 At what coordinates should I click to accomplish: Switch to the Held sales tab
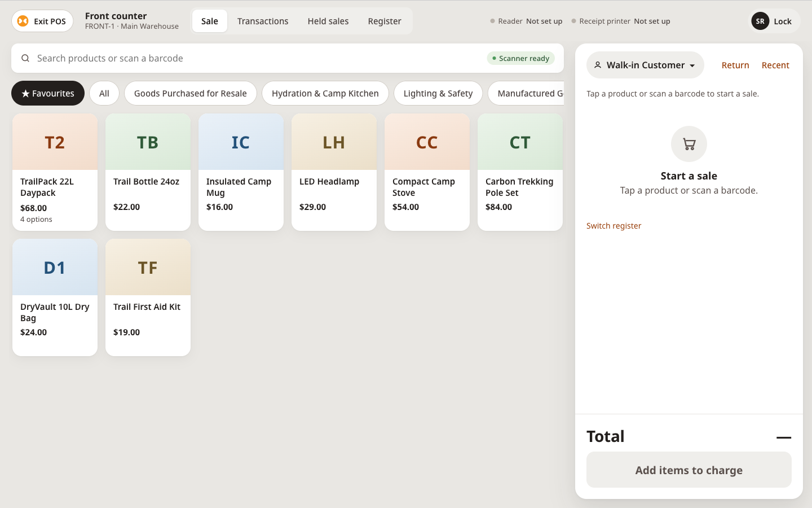[x=328, y=21]
